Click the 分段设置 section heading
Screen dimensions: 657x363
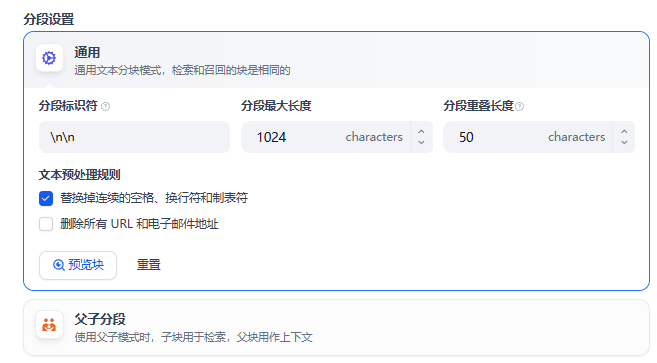point(49,19)
